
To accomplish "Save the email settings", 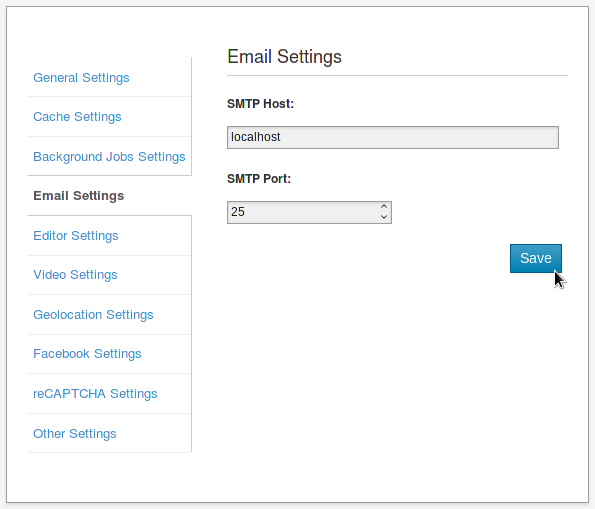I will tap(536, 258).
